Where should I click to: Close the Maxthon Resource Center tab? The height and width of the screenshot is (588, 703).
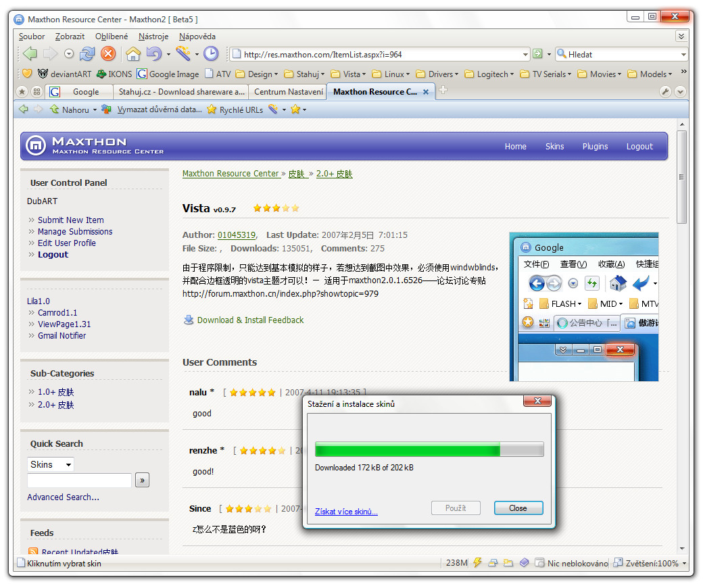point(426,92)
